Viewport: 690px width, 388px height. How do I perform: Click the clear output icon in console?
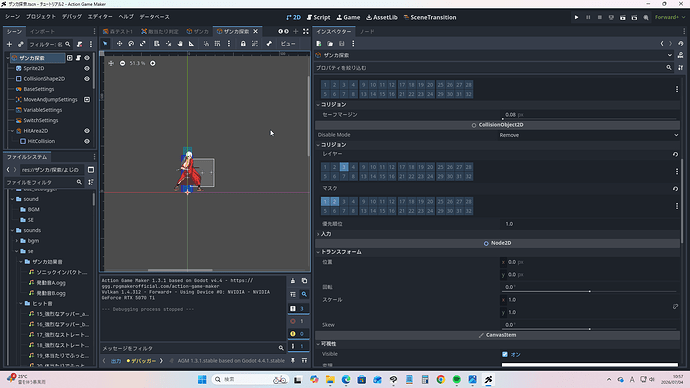pos(293,281)
